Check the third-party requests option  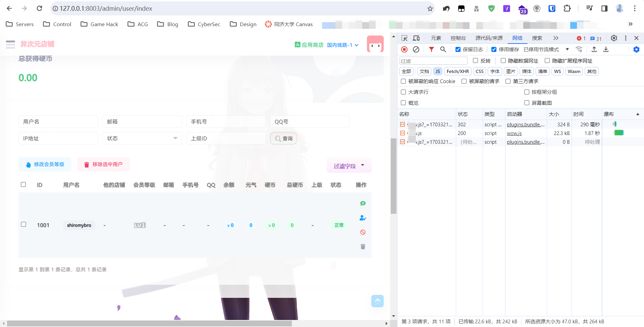tap(508, 81)
